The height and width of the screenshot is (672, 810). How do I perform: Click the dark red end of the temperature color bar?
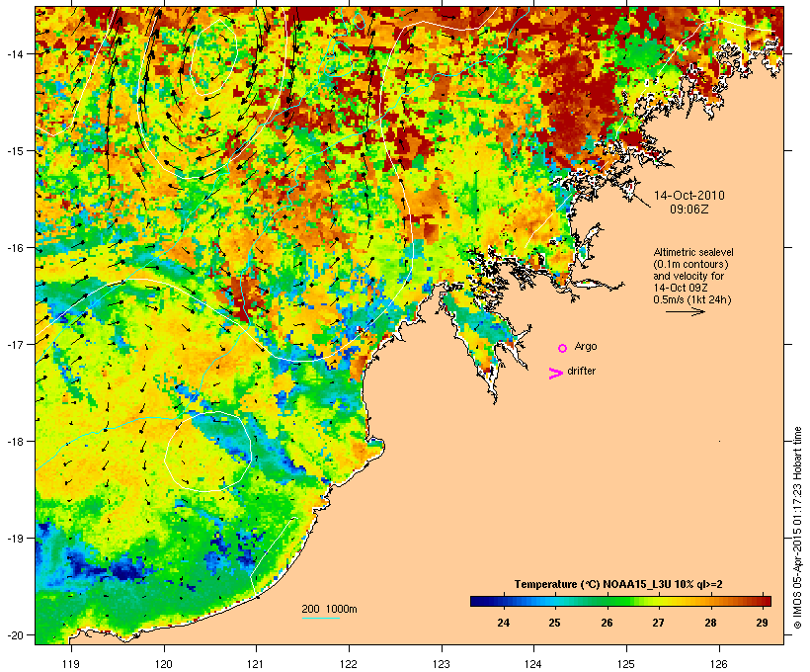click(765, 601)
